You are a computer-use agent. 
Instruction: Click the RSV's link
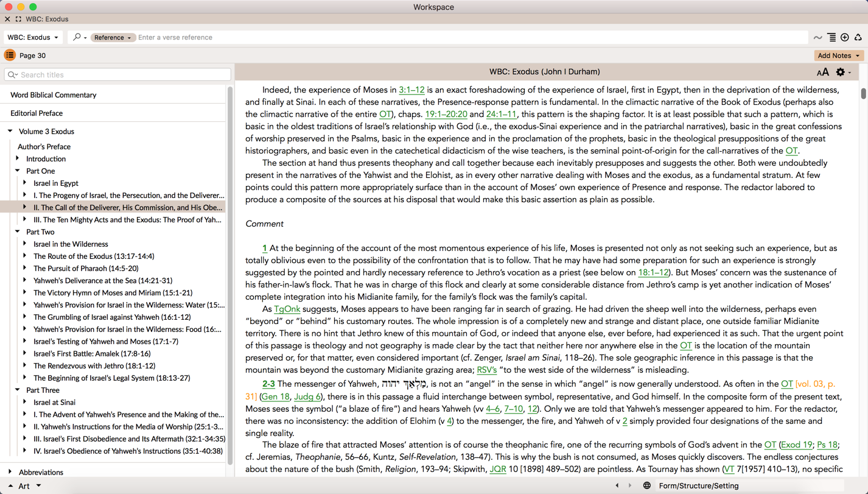click(x=486, y=370)
